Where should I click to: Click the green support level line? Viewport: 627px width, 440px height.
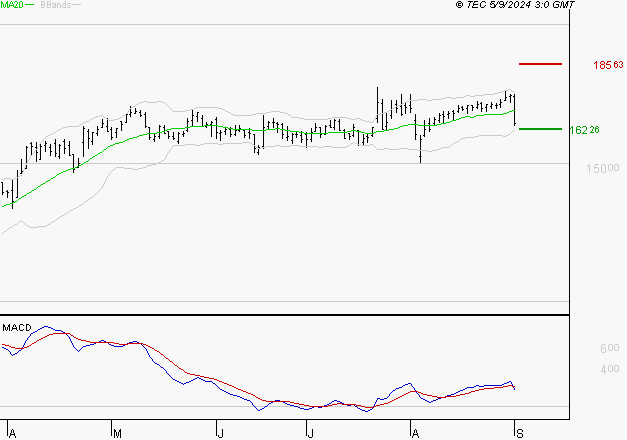point(540,129)
